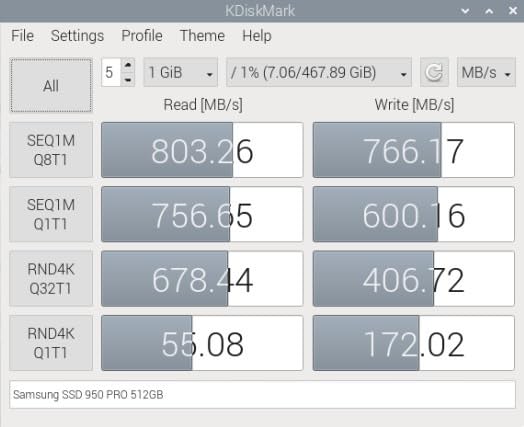Minimize the KDiskMark window
Screen dimensions: 524x427
[465, 11]
